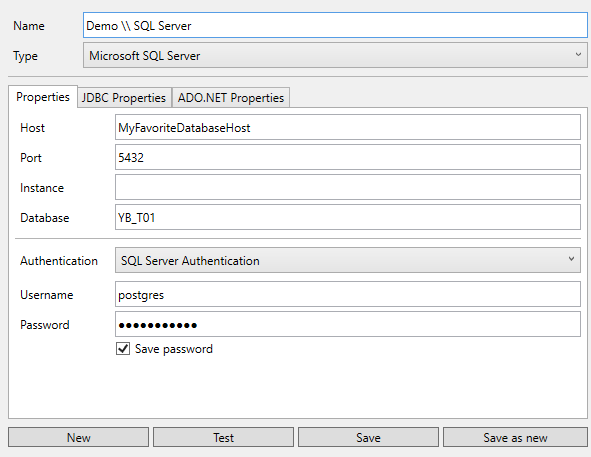Create a connection with New button

[78, 437]
